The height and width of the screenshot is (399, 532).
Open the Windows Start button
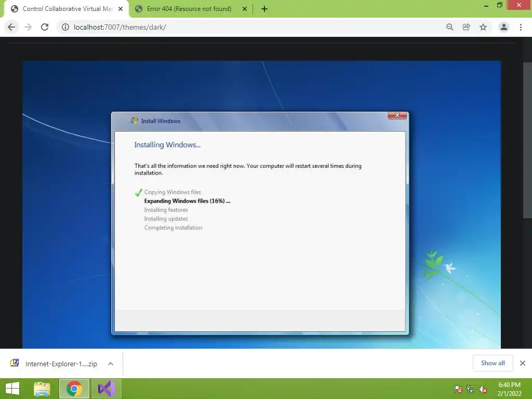12,389
